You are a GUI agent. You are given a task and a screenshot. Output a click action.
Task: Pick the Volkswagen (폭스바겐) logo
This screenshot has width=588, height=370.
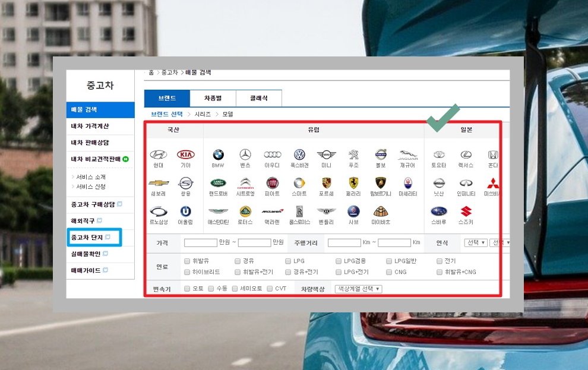pyautogui.click(x=299, y=154)
